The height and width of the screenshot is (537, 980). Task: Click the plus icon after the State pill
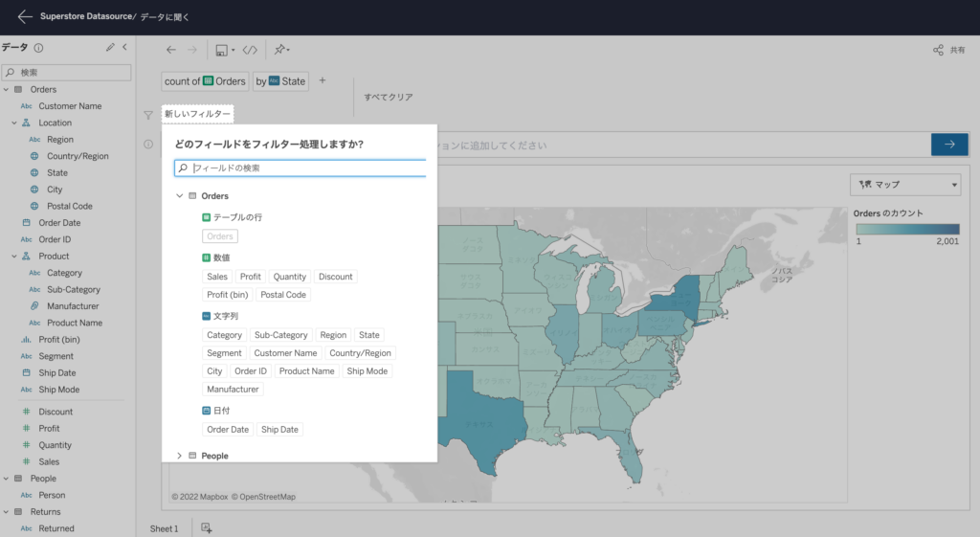(323, 80)
